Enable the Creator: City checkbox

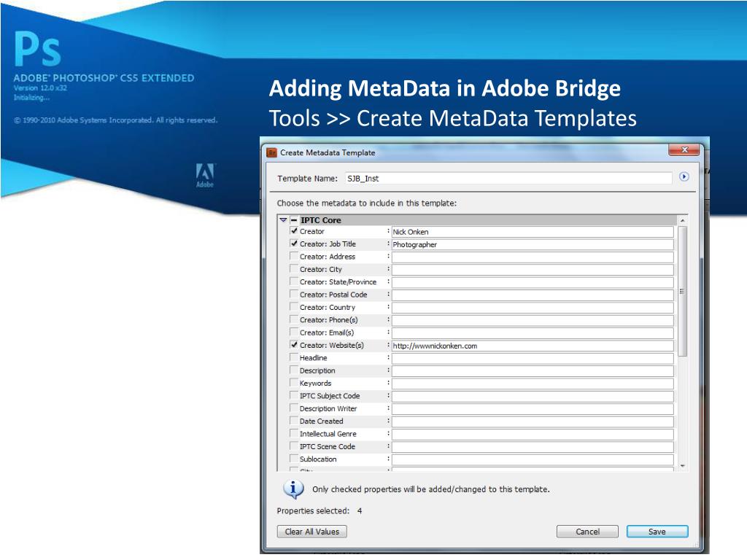(x=294, y=269)
